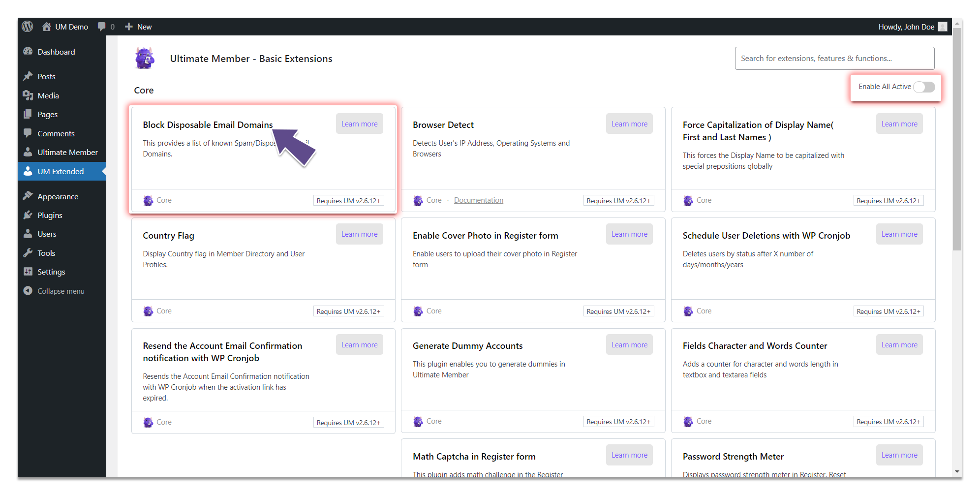The height and width of the screenshot is (495, 980).
Task: Click the Ultimate Member mascot logo in header
Action: click(145, 58)
